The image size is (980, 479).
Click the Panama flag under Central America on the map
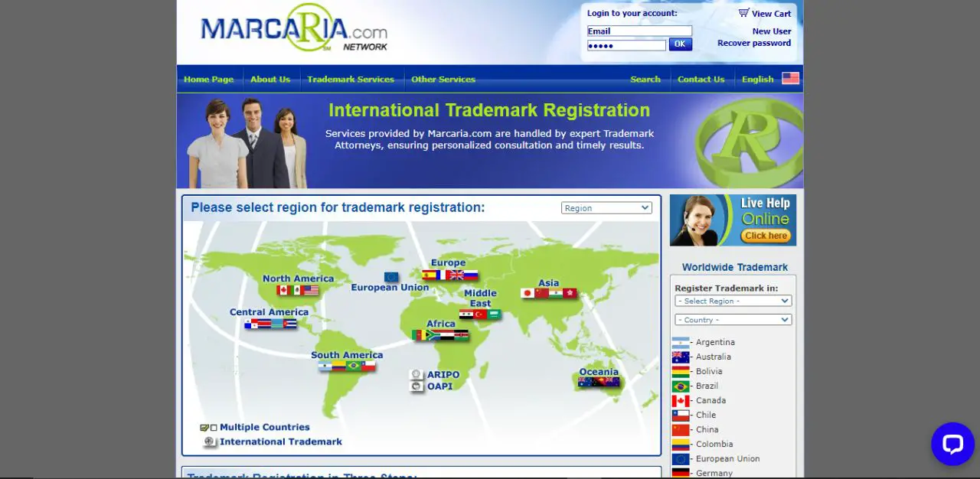click(251, 324)
